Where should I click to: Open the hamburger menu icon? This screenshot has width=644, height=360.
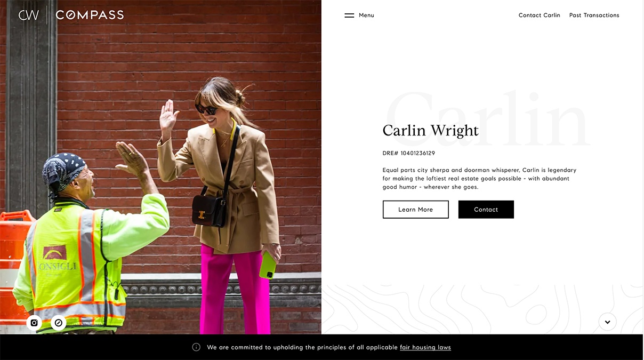[x=349, y=15]
